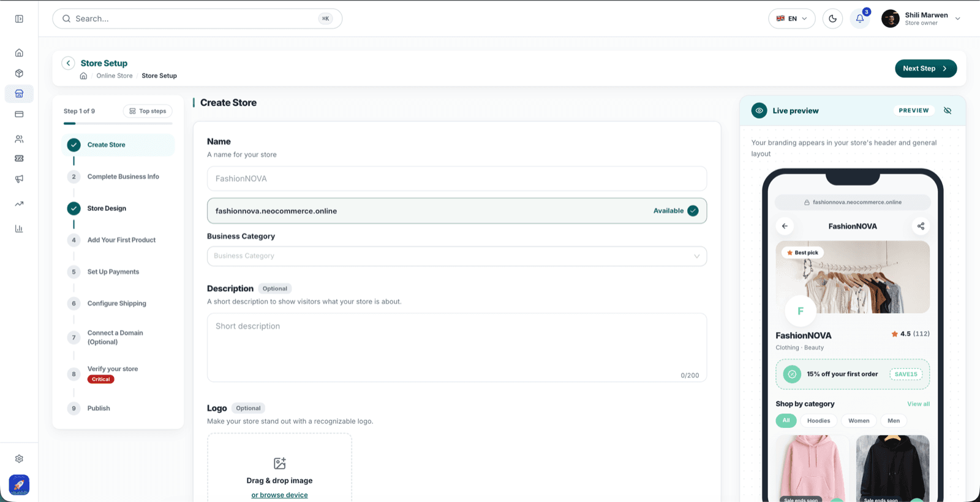Viewport: 980px width, 502px height.
Task: Click the Top steps button
Action: tap(148, 111)
